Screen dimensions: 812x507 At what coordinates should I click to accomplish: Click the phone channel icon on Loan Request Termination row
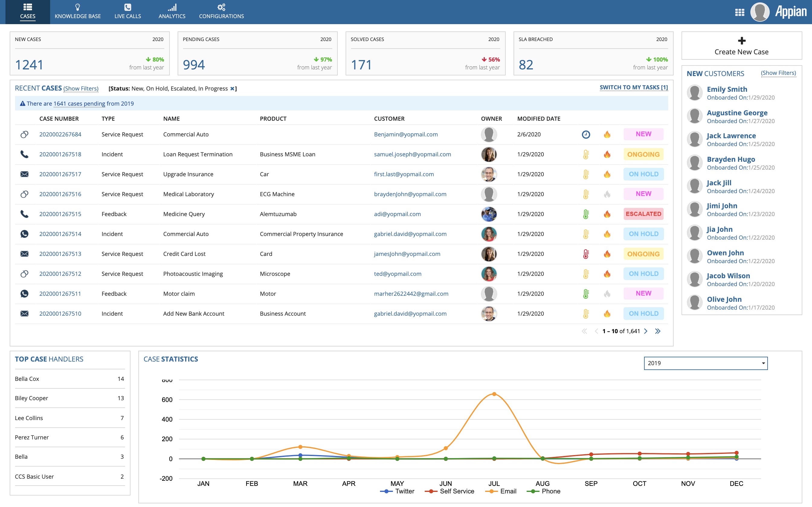coord(25,154)
